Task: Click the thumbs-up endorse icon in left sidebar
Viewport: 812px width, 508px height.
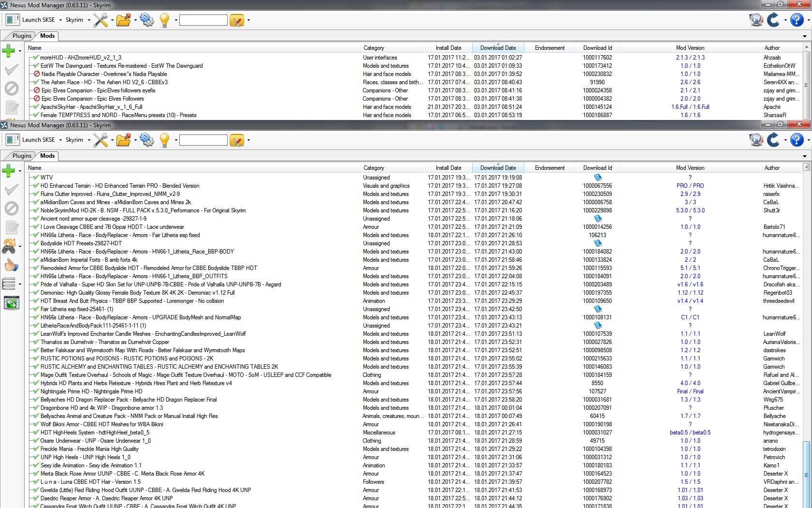Action: tap(11, 265)
